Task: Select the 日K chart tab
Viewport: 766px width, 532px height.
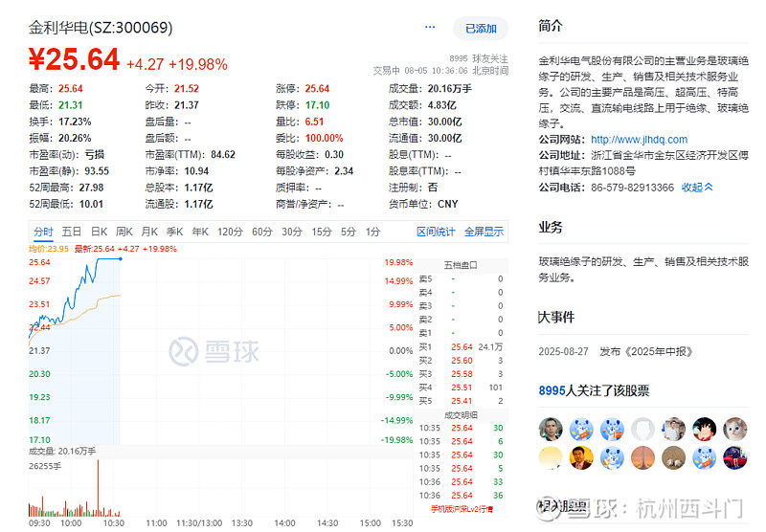Action: [x=100, y=232]
